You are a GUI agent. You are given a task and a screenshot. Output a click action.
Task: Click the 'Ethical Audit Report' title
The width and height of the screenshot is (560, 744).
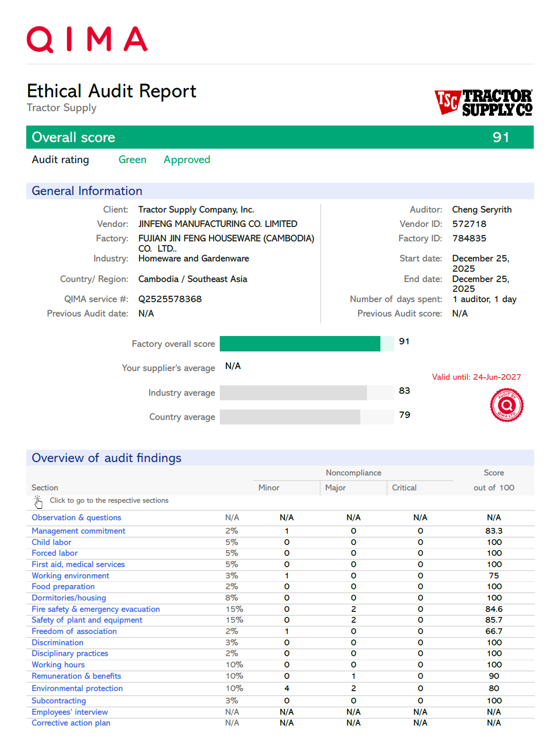tap(112, 92)
